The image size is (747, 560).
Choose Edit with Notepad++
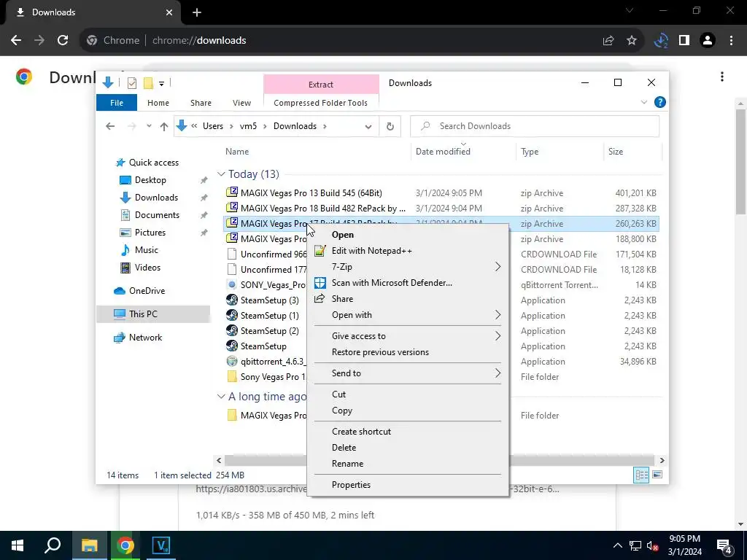click(409, 251)
